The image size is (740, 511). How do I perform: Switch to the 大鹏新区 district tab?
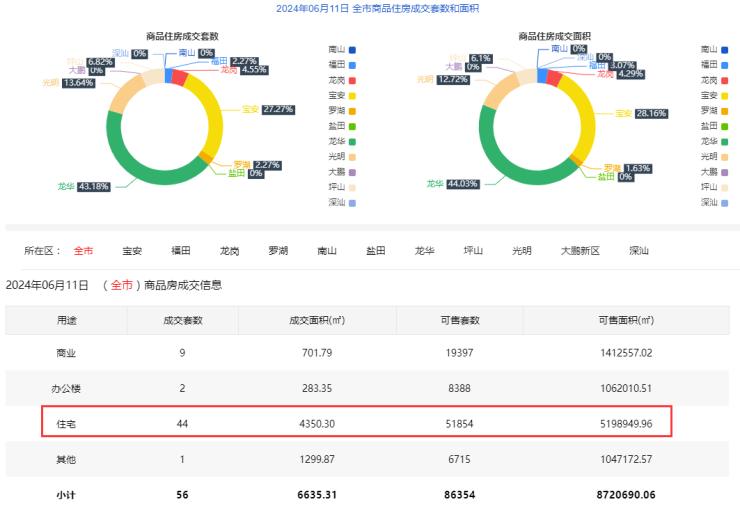point(579,251)
